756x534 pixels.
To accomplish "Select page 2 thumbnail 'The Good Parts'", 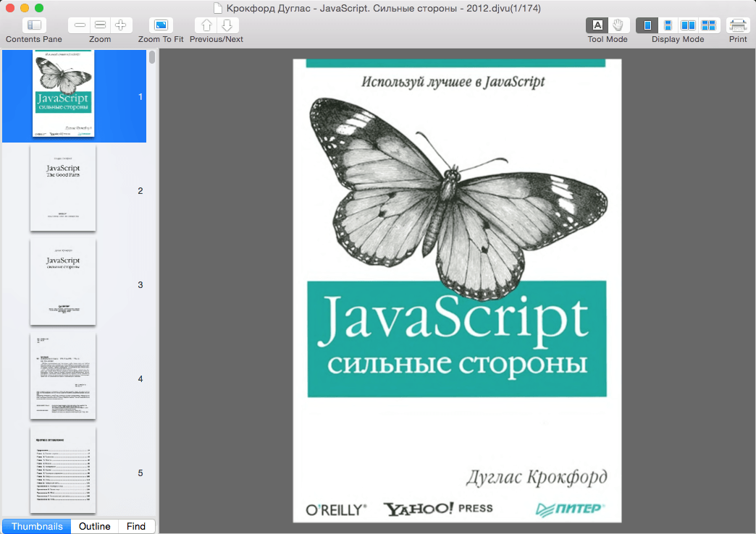I will 63,188.
